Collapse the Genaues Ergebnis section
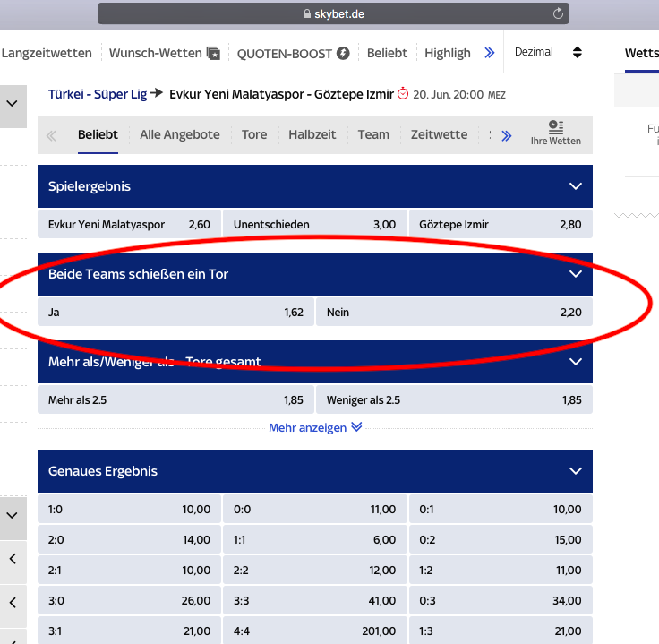 [x=576, y=471]
